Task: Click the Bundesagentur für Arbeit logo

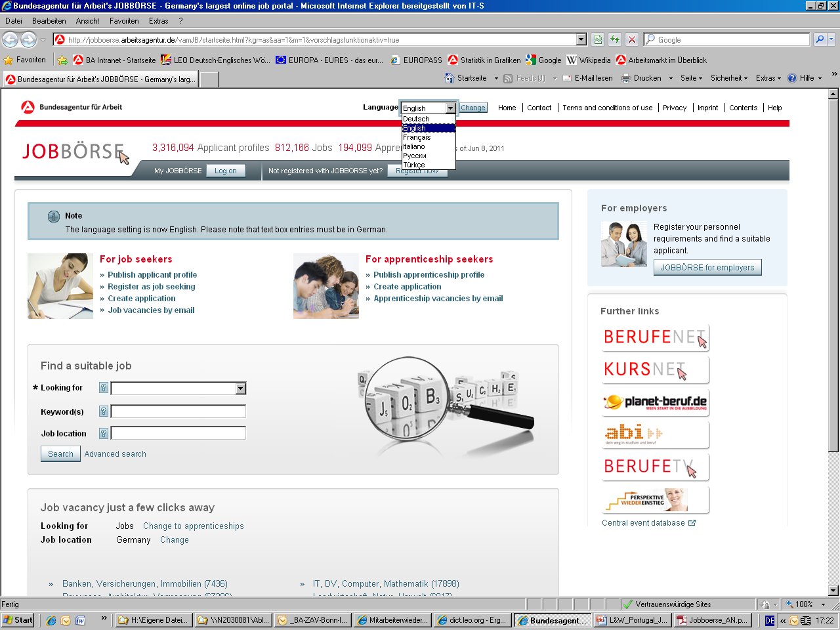Action: pos(72,107)
